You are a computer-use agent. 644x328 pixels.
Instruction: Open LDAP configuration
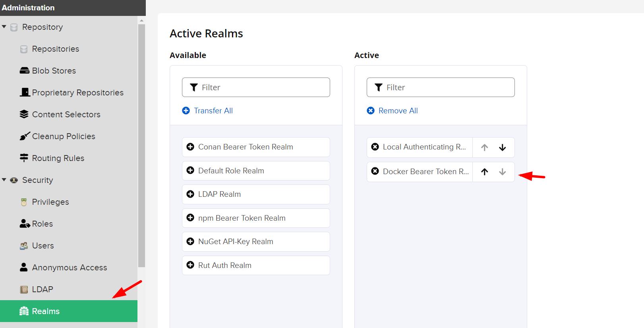pyautogui.click(x=43, y=289)
